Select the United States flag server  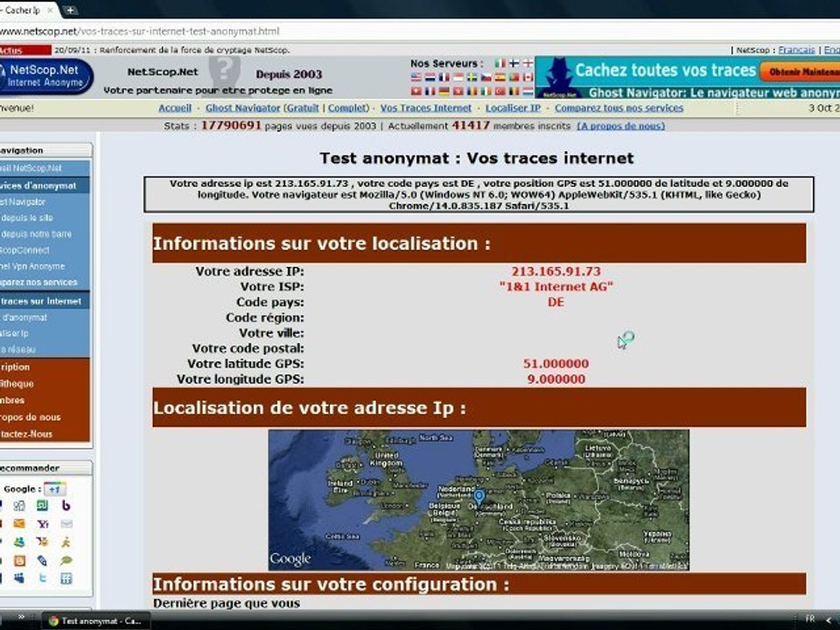pos(416,77)
